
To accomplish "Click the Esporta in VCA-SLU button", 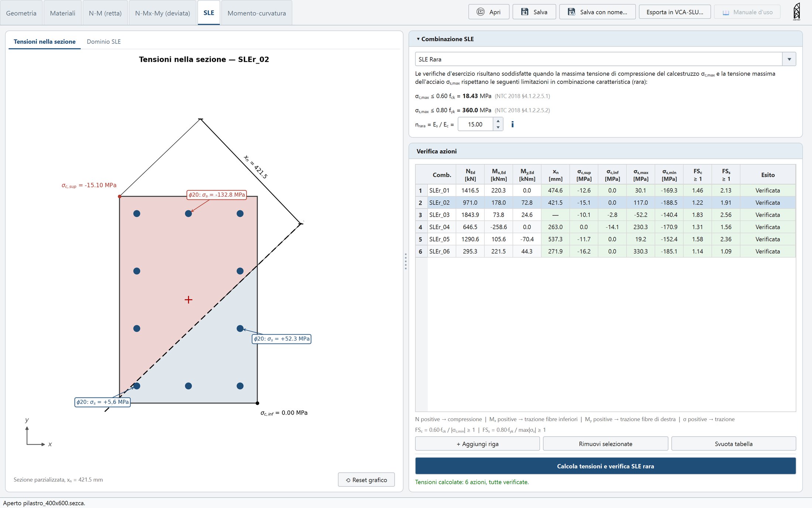I will pyautogui.click(x=675, y=12).
